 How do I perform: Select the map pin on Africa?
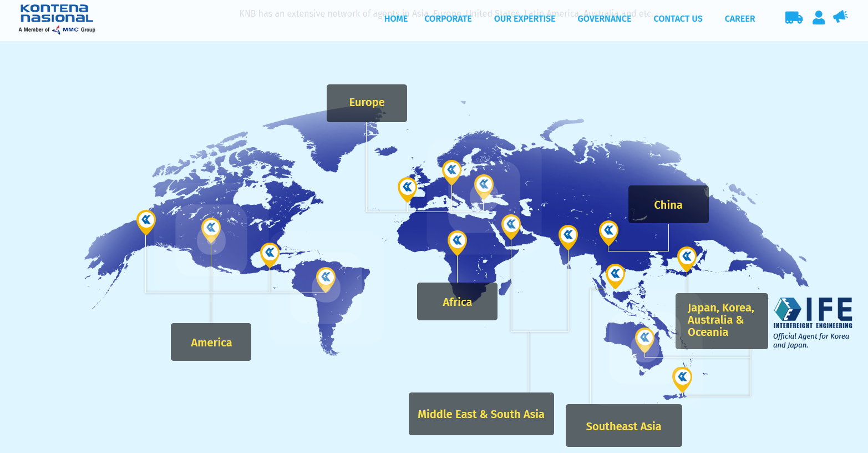457,241
